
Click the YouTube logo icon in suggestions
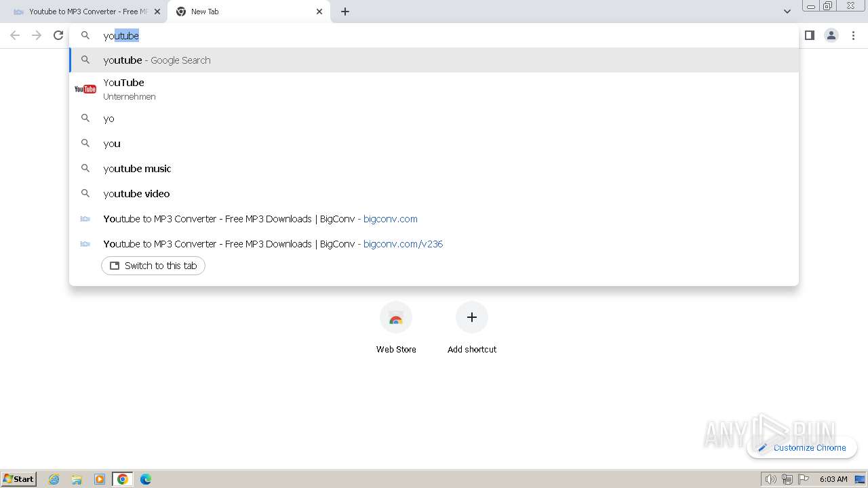85,89
